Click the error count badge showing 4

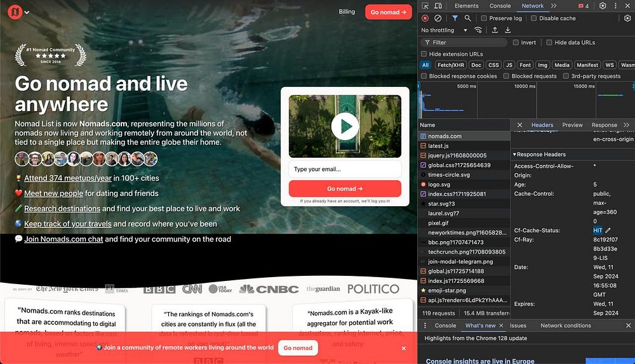click(x=584, y=6)
